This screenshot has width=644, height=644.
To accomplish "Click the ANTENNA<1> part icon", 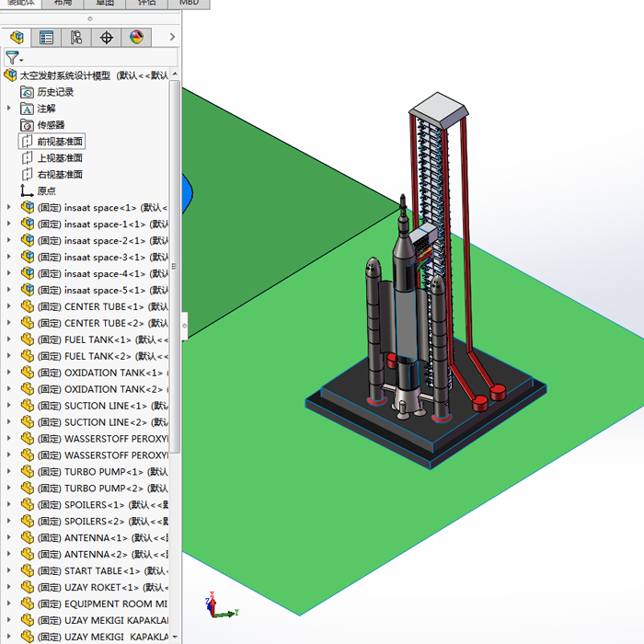I will (x=28, y=537).
